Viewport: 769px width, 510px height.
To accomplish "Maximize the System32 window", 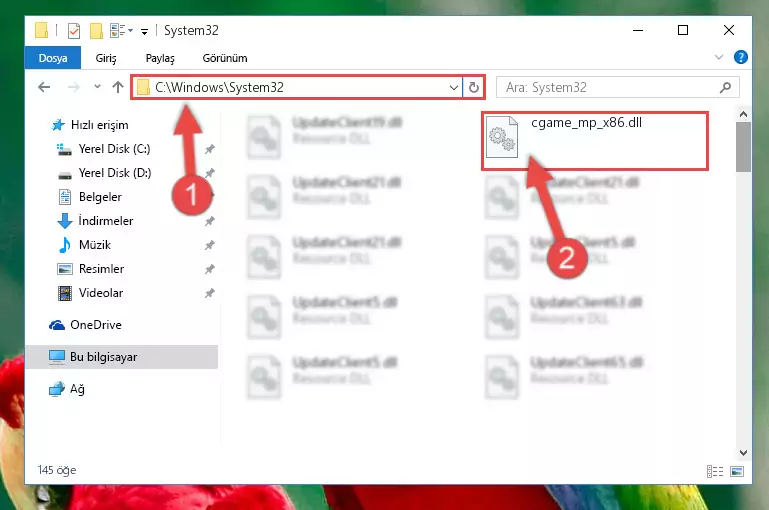I will (683, 30).
